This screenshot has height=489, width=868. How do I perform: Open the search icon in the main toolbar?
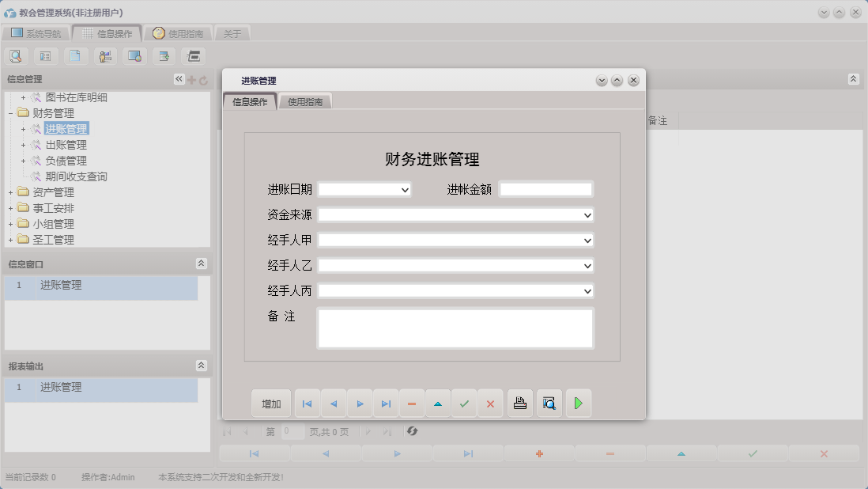point(16,55)
